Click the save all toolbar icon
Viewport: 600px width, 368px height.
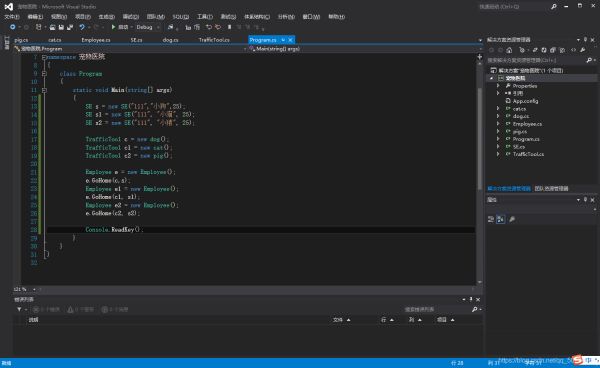click(x=70, y=27)
